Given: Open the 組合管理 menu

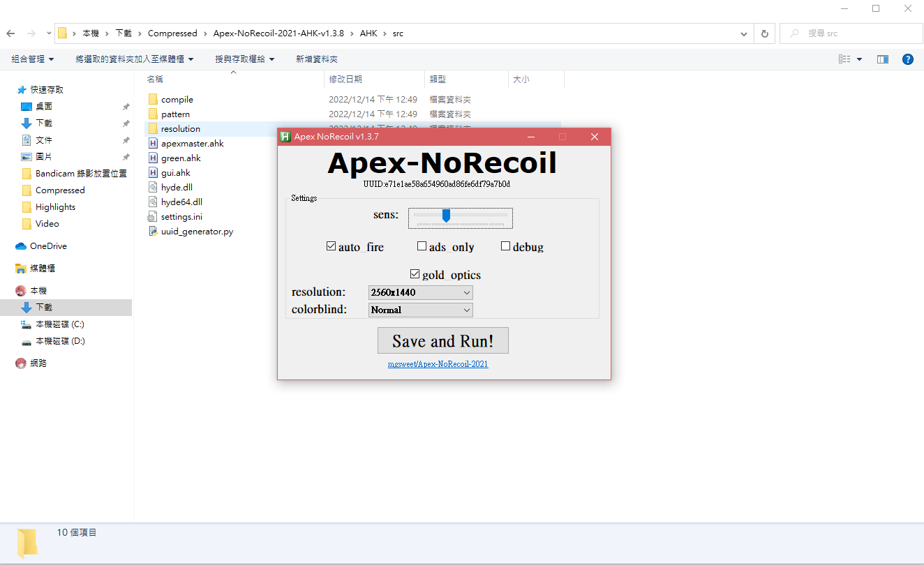Looking at the screenshot, I should [x=32, y=59].
